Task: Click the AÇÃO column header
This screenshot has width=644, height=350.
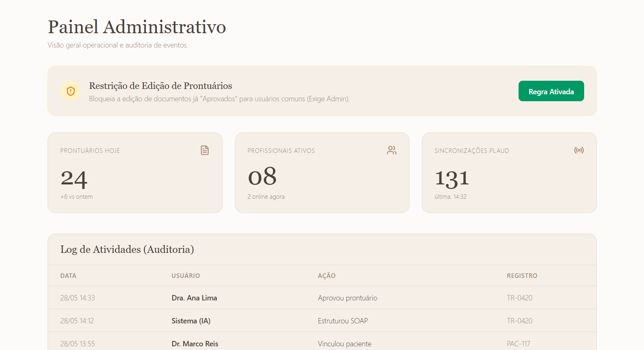Action: 327,276
